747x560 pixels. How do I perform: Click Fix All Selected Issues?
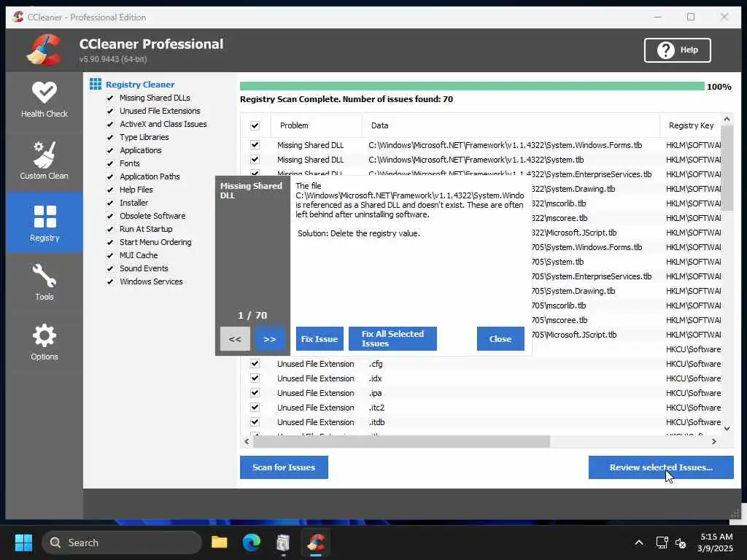click(x=392, y=339)
